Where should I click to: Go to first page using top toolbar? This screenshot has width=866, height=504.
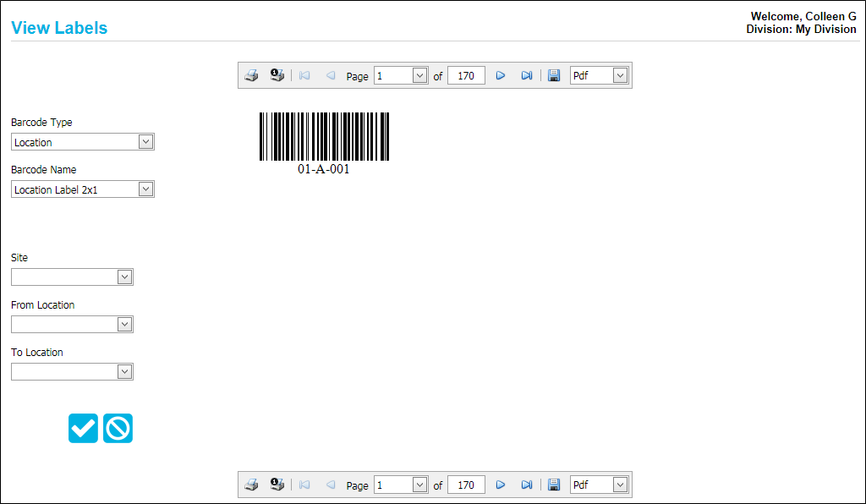click(304, 75)
